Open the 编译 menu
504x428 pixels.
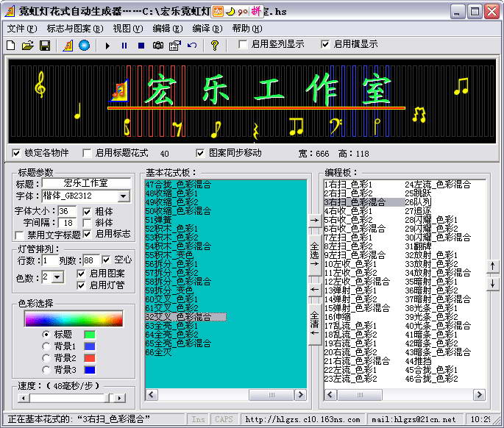207,29
